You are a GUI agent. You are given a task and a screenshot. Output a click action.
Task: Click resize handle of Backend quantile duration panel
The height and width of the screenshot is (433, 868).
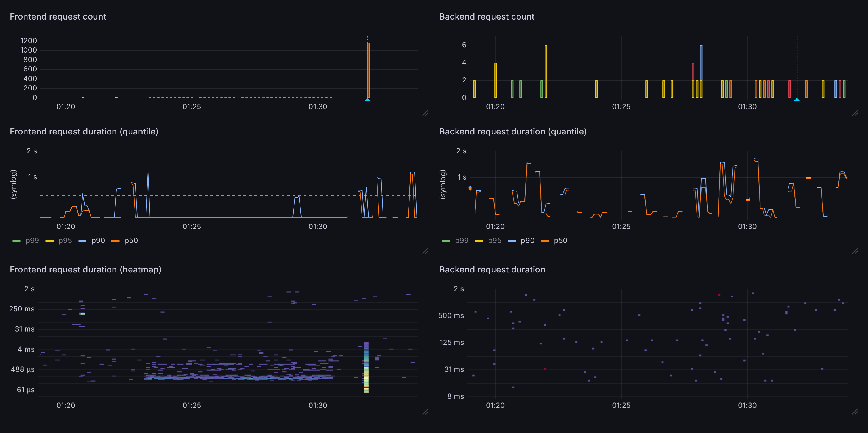[x=855, y=251]
